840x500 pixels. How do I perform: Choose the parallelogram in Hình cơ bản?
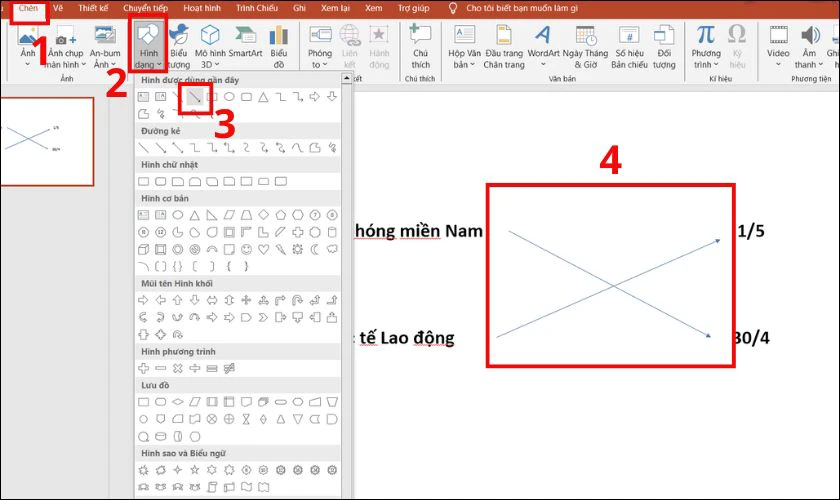[x=229, y=215]
